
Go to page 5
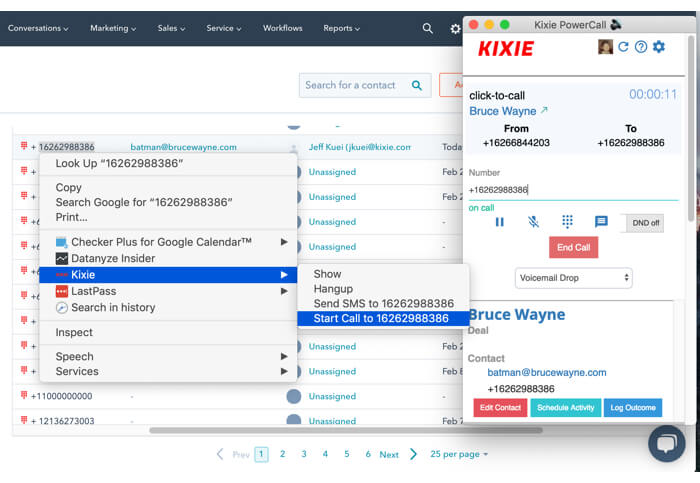[x=346, y=454]
